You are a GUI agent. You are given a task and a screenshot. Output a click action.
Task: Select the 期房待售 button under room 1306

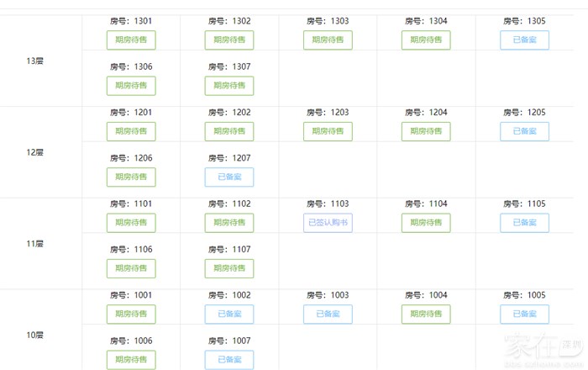click(131, 86)
